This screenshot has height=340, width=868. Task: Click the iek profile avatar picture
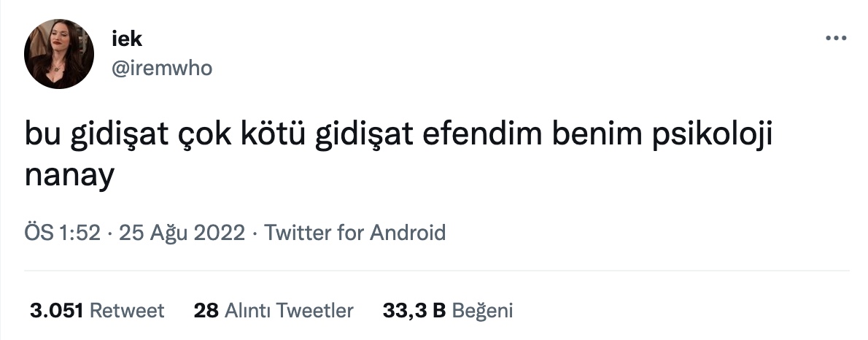click(x=58, y=54)
